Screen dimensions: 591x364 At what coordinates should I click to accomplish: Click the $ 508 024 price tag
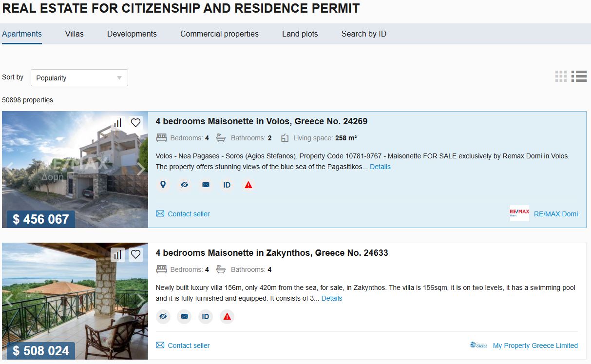(41, 351)
